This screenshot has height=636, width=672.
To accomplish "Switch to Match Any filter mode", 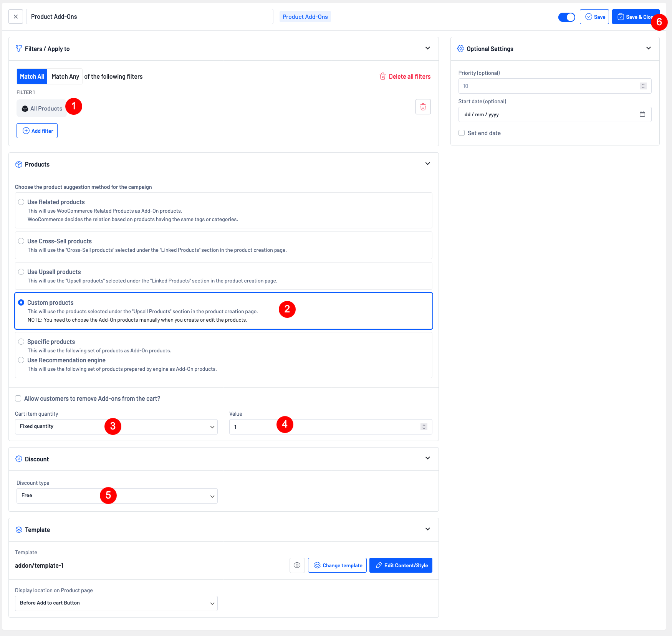I will click(65, 77).
